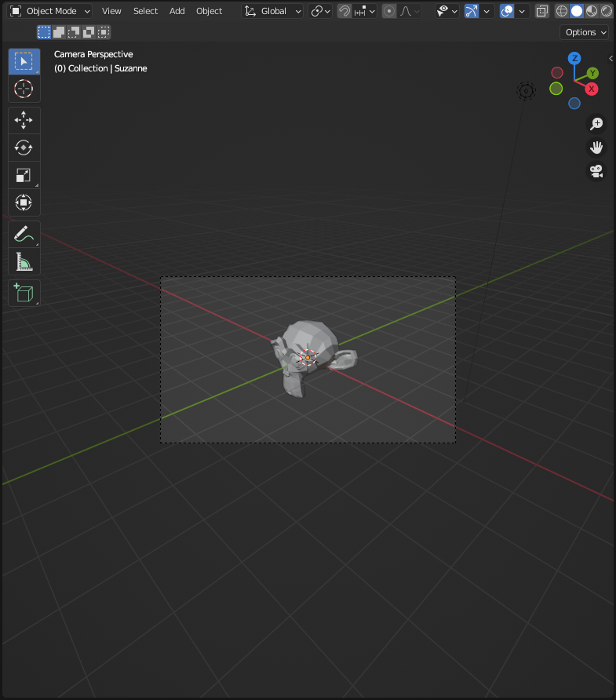Choose the Move tool
The image size is (616, 700).
coord(24,121)
